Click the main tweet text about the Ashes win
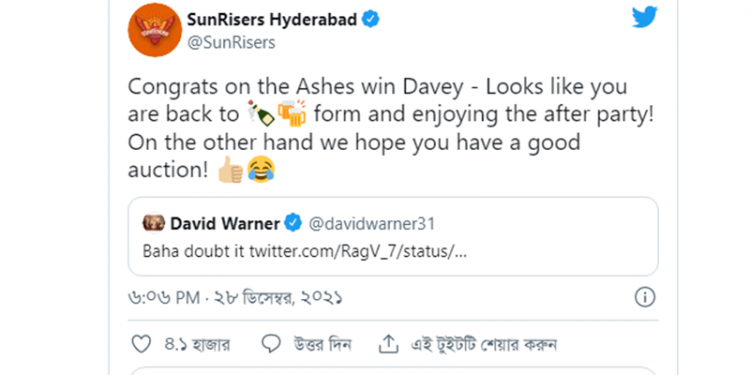The height and width of the screenshot is (375, 750). pyautogui.click(x=390, y=129)
